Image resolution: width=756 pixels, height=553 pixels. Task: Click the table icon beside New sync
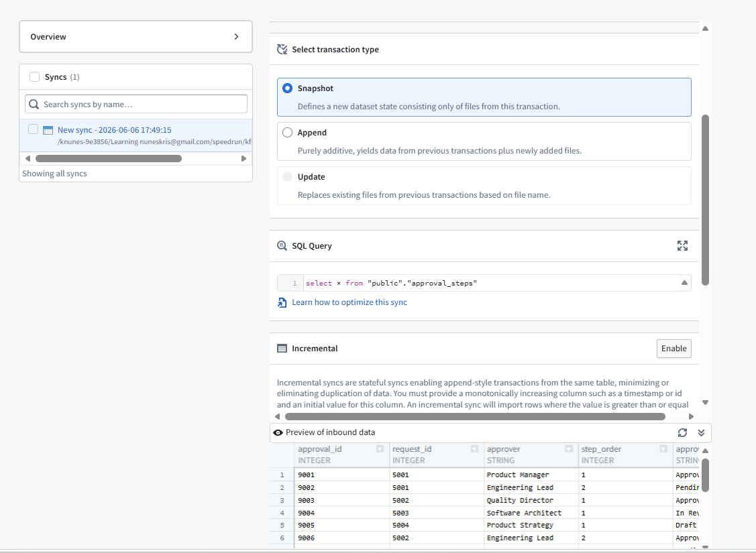[x=48, y=130]
